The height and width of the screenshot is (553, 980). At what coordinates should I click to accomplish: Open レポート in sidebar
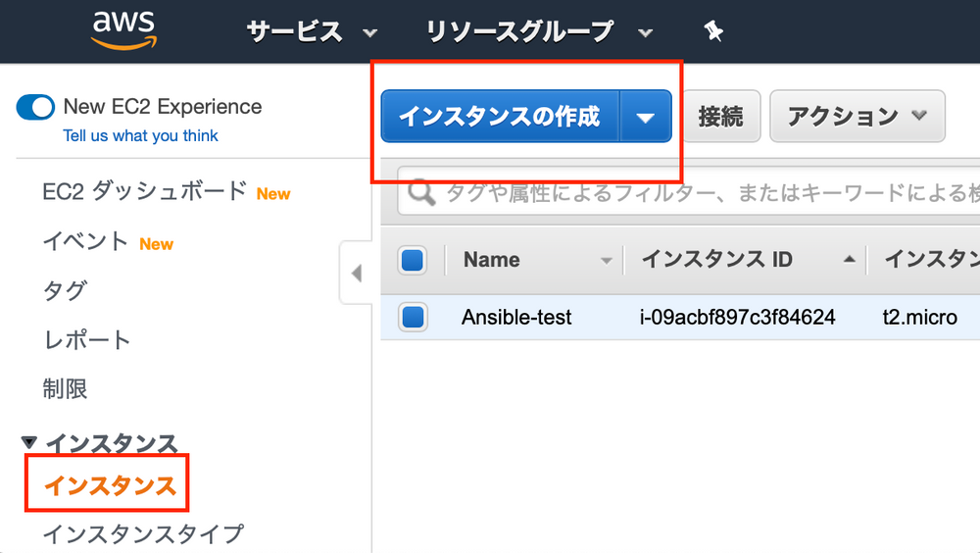(x=86, y=339)
